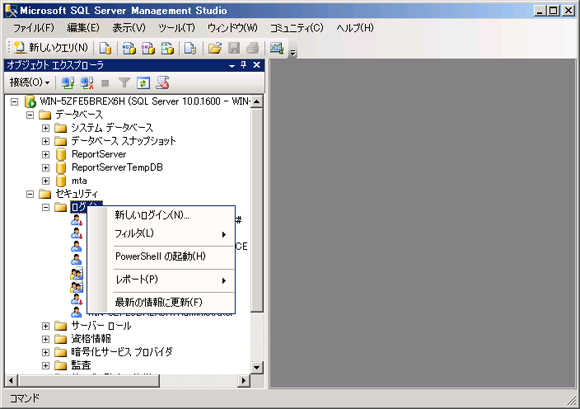580x409 pixels.
Task: Open the 編集(E) menu
Action: coord(83,28)
